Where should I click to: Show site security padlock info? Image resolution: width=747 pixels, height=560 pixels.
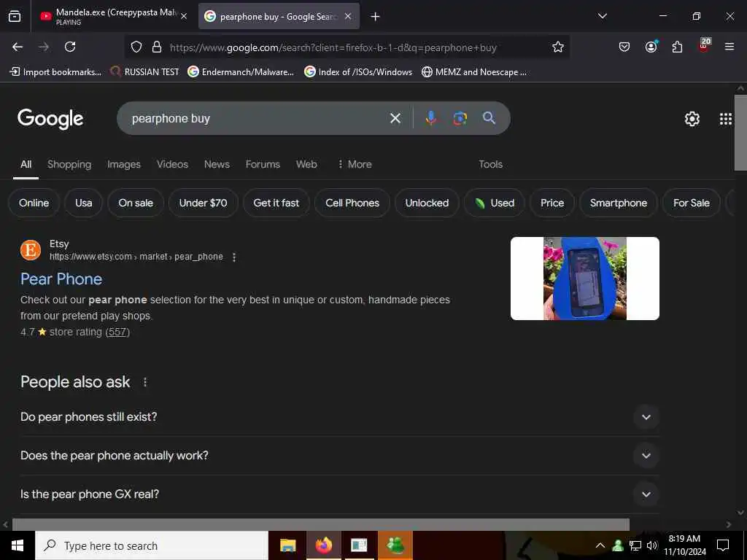(x=157, y=47)
